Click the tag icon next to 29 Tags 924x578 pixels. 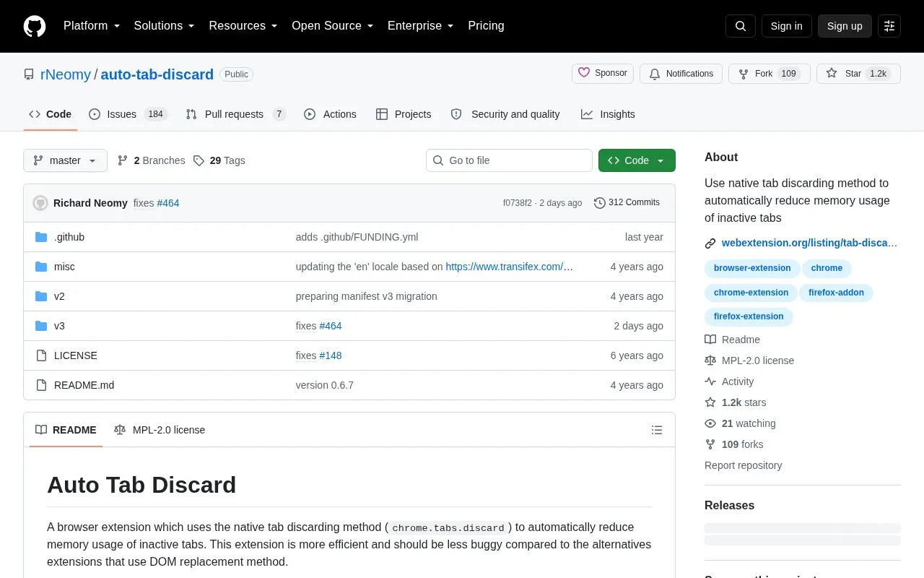point(199,160)
